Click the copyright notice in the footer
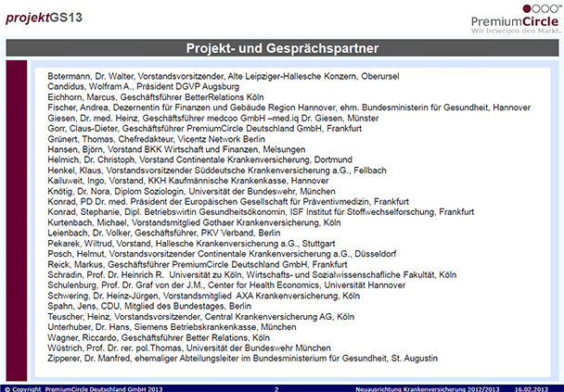 click(83, 389)
